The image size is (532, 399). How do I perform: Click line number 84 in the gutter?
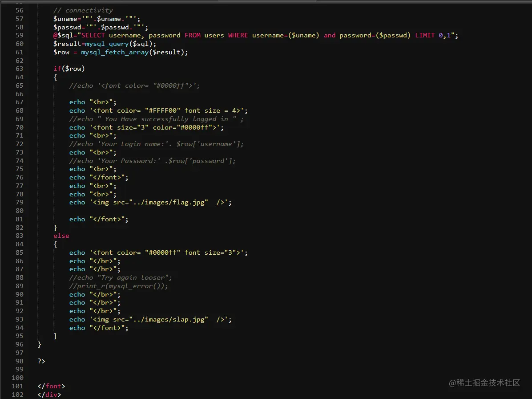pyautogui.click(x=19, y=244)
